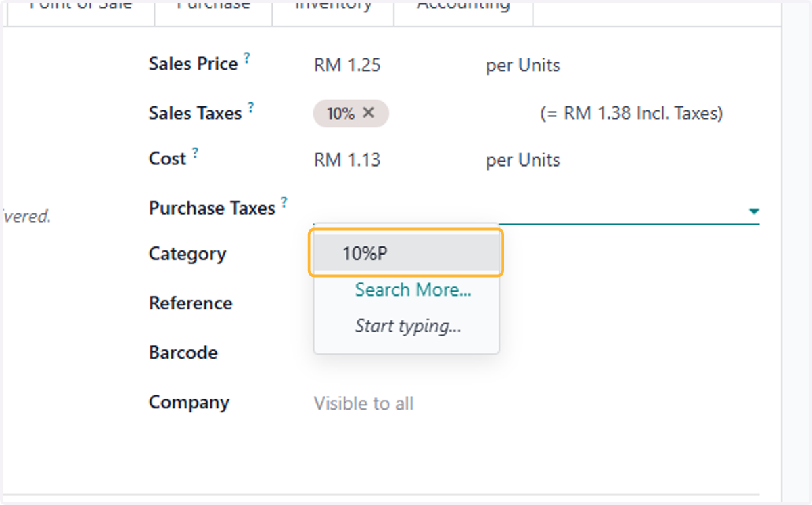The width and height of the screenshot is (812, 505).
Task: Click the Company field showing Visible to all
Action: coord(363,403)
